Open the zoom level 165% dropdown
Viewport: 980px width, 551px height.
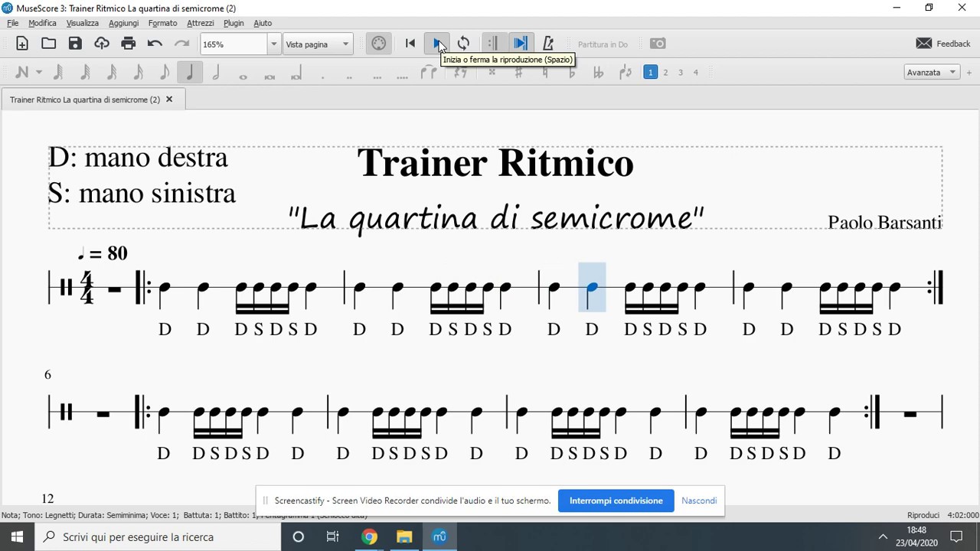pyautogui.click(x=273, y=44)
